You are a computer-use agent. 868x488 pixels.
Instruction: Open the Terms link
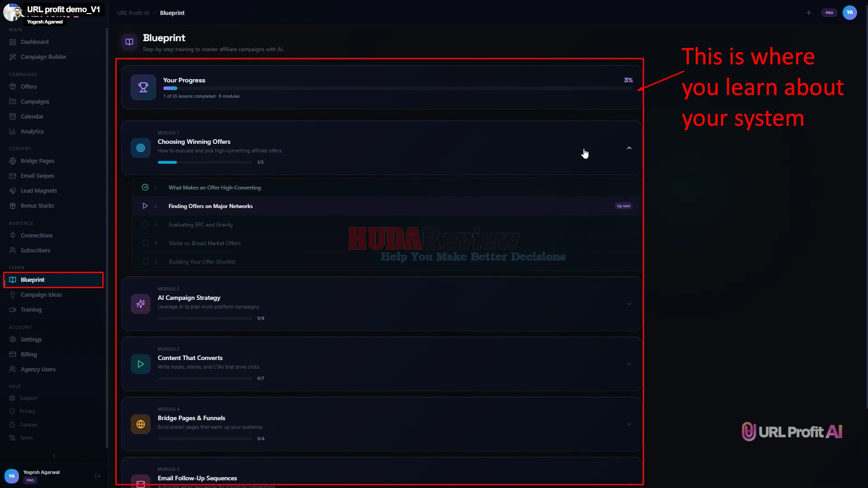pyautogui.click(x=26, y=438)
